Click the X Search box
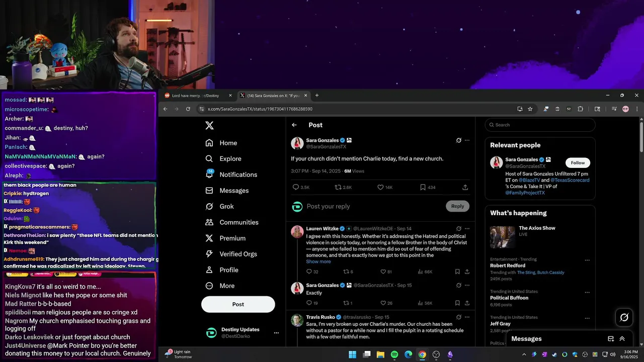This screenshot has width=644, height=362. point(540,125)
